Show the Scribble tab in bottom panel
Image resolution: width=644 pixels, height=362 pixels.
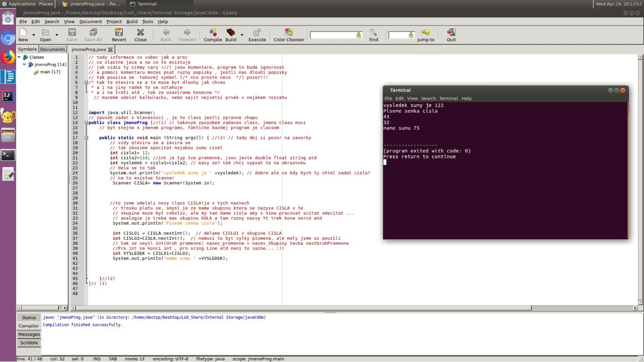click(x=29, y=343)
